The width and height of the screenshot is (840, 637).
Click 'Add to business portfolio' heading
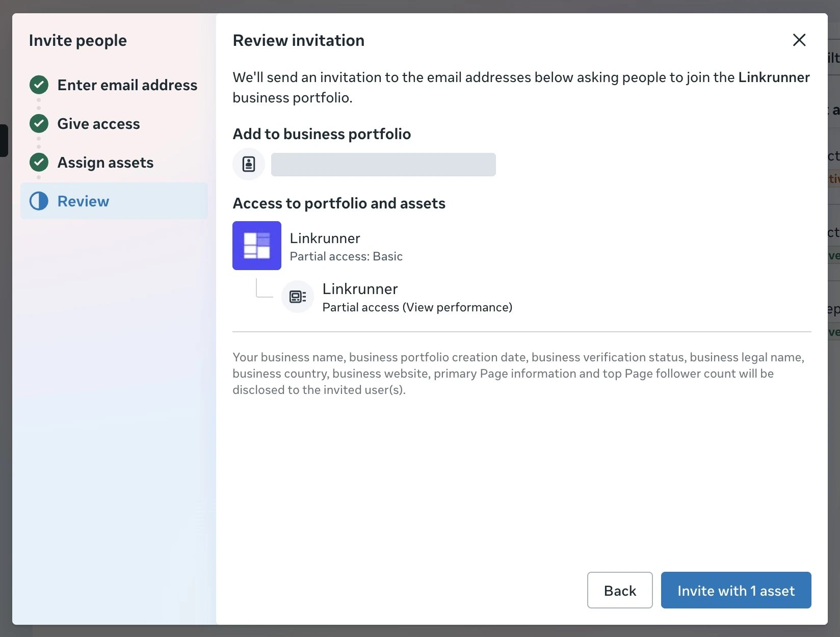coord(322,134)
